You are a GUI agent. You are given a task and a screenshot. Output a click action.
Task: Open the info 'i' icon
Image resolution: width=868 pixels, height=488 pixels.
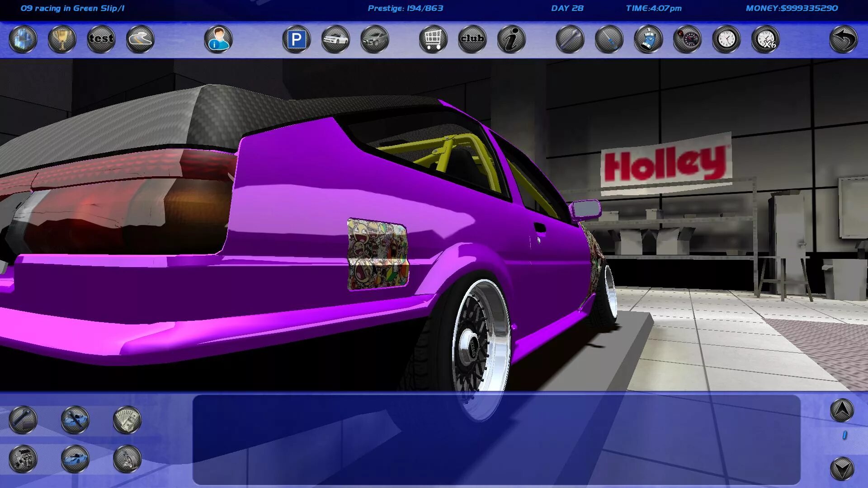(511, 39)
